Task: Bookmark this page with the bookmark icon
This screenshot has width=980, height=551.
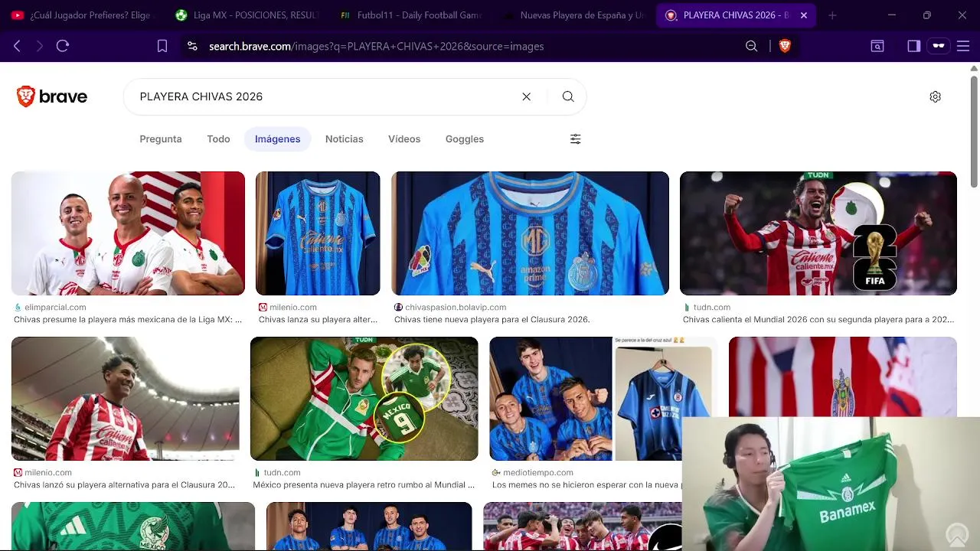Action: [162, 46]
